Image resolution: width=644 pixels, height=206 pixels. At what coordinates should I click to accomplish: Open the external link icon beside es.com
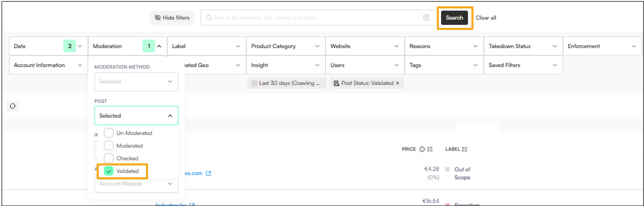[208, 173]
